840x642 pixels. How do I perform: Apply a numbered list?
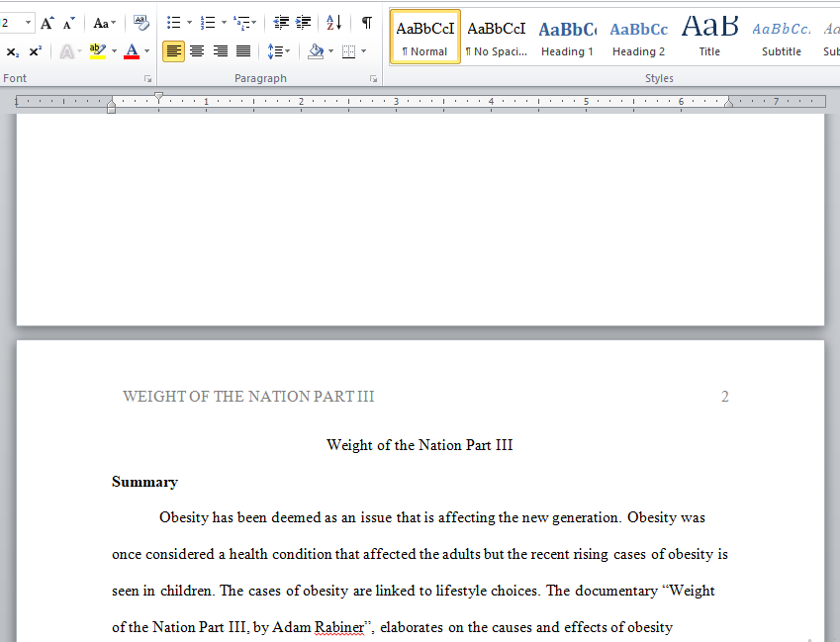click(208, 23)
